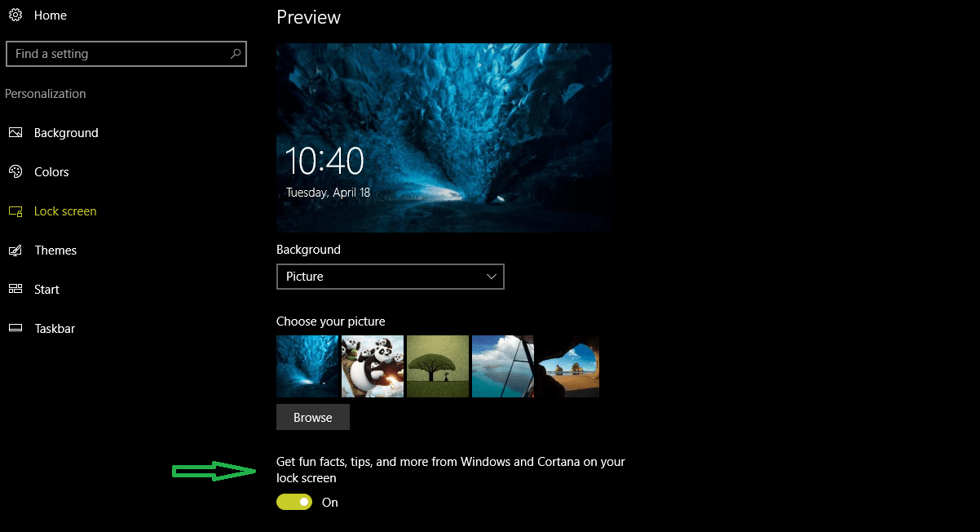Click the Personalization heading text
Screen dimensions: 980x532
coord(46,94)
